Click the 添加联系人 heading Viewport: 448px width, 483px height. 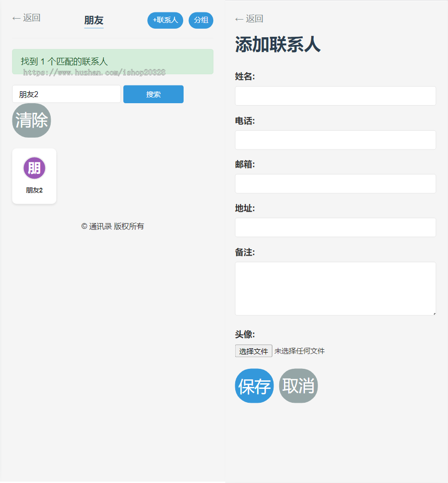pos(278,44)
